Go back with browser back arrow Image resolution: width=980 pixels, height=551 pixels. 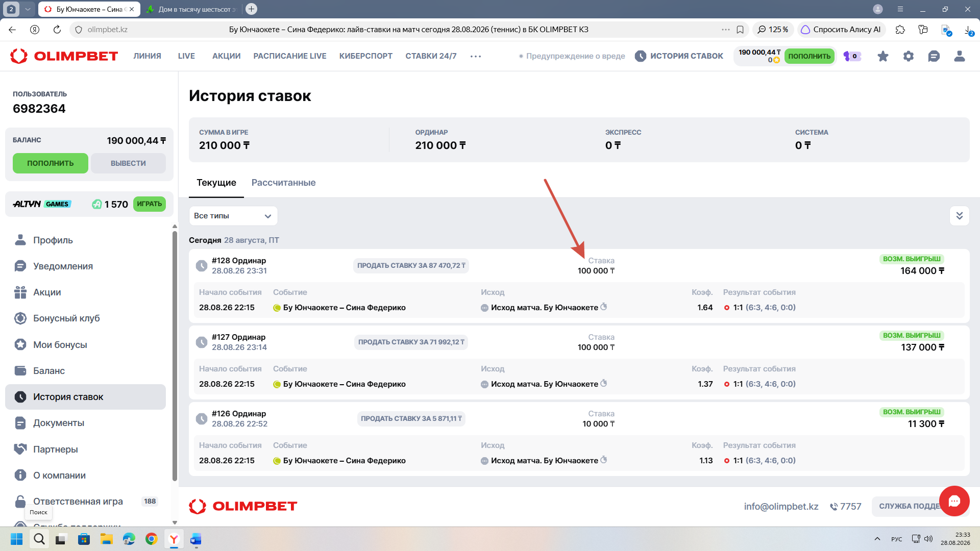[x=13, y=30]
